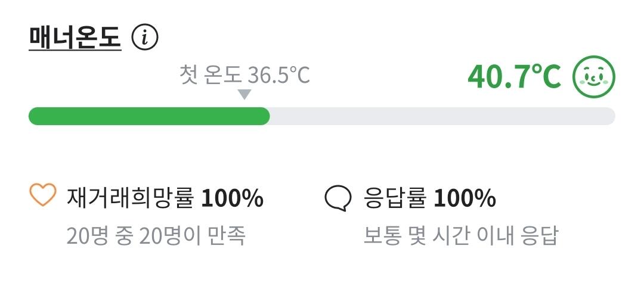Click the bold 100% next to 응답률
644x286 pixels.
465,198
